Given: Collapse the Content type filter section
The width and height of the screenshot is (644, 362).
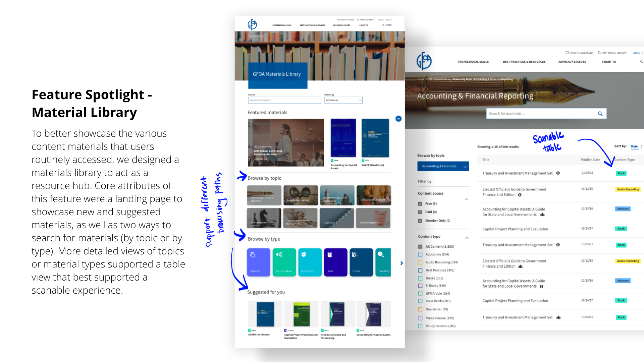Looking at the screenshot, I should [x=467, y=238].
